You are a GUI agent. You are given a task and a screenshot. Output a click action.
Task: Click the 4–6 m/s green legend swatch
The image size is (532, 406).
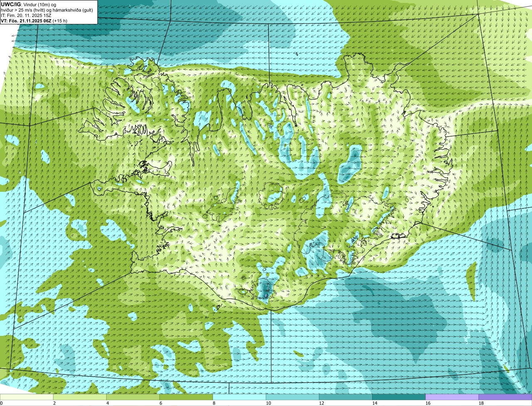tap(133, 397)
